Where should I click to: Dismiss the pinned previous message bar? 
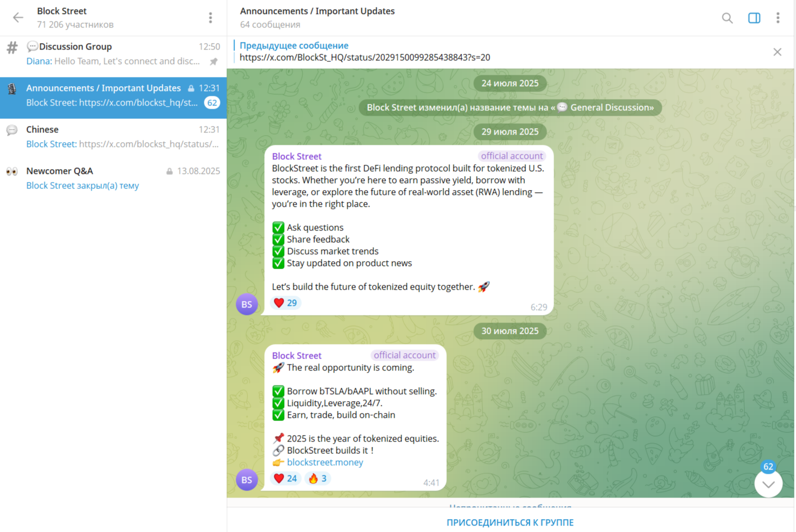[777, 52]
